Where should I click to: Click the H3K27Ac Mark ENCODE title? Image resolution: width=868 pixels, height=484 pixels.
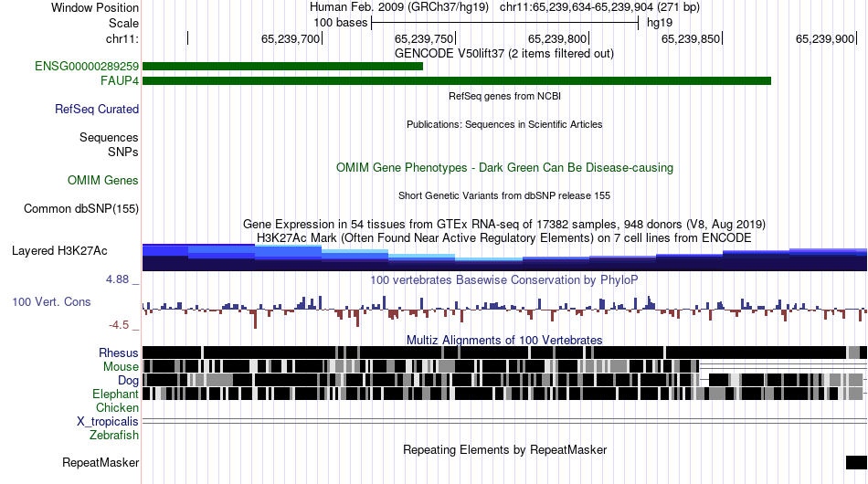pos(504,237)
